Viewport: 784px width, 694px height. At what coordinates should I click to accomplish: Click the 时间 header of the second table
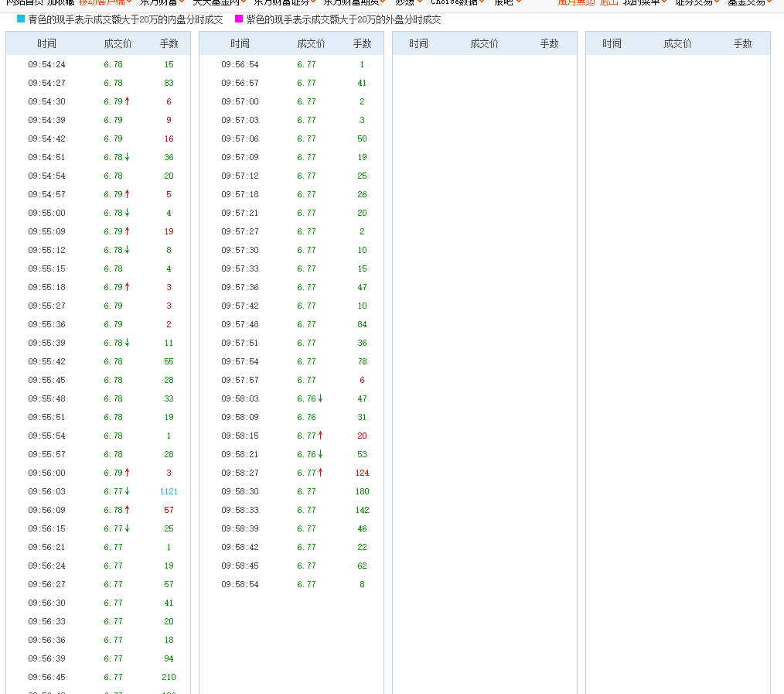click(x=240, y=43)
